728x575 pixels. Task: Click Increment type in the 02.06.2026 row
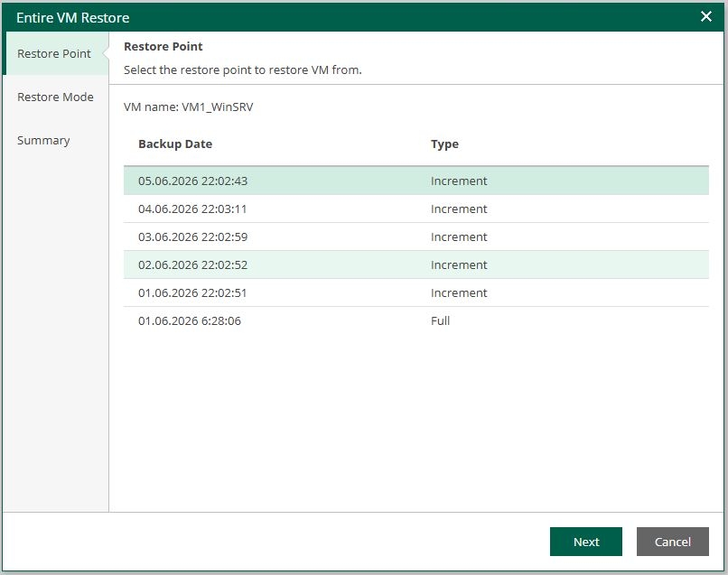coord(459,264)
